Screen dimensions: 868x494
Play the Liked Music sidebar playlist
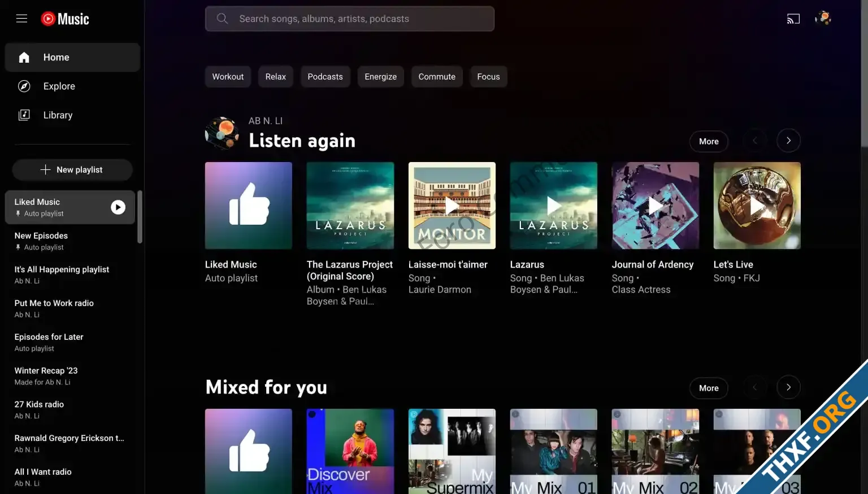point(118,207)
